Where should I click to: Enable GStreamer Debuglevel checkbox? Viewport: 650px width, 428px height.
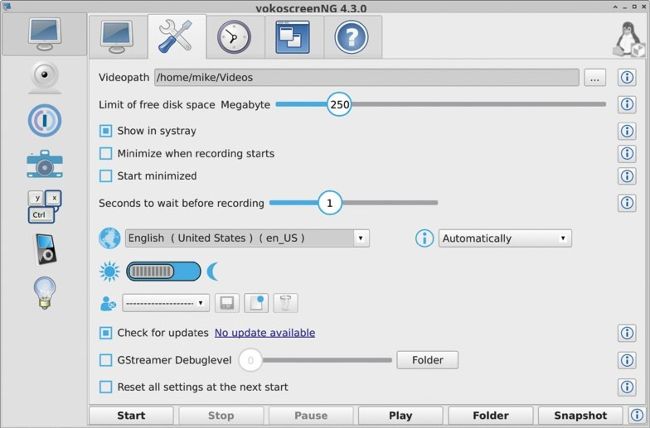tap(106, 360)
